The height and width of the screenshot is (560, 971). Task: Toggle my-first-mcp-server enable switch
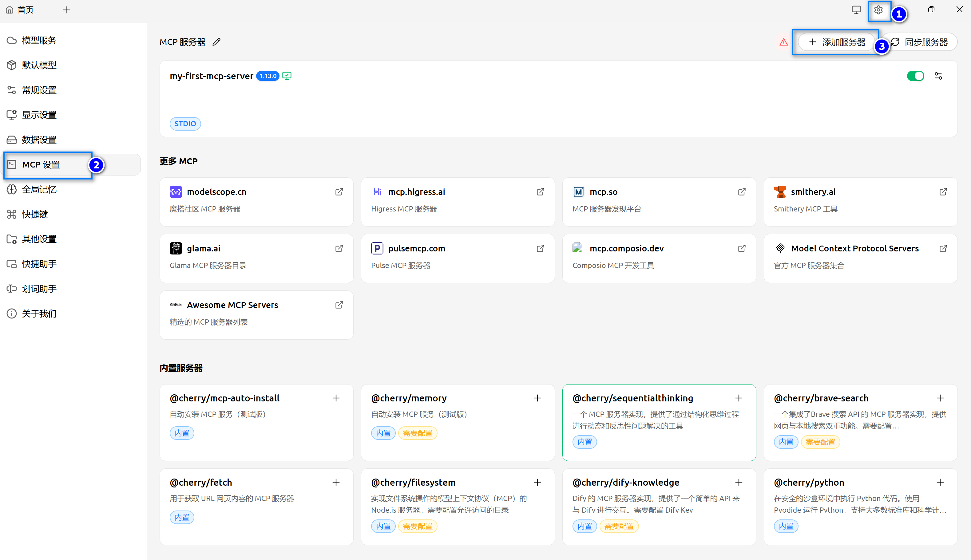915,76
